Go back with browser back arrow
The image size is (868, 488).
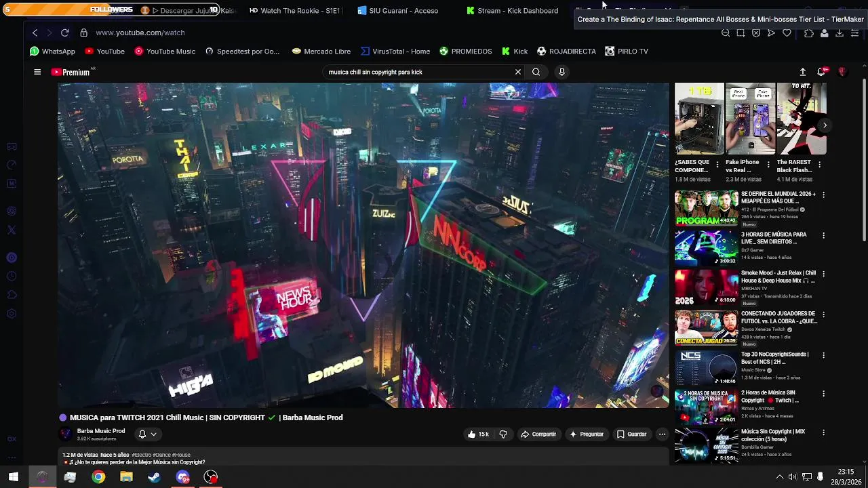click(x=35, y=33)
